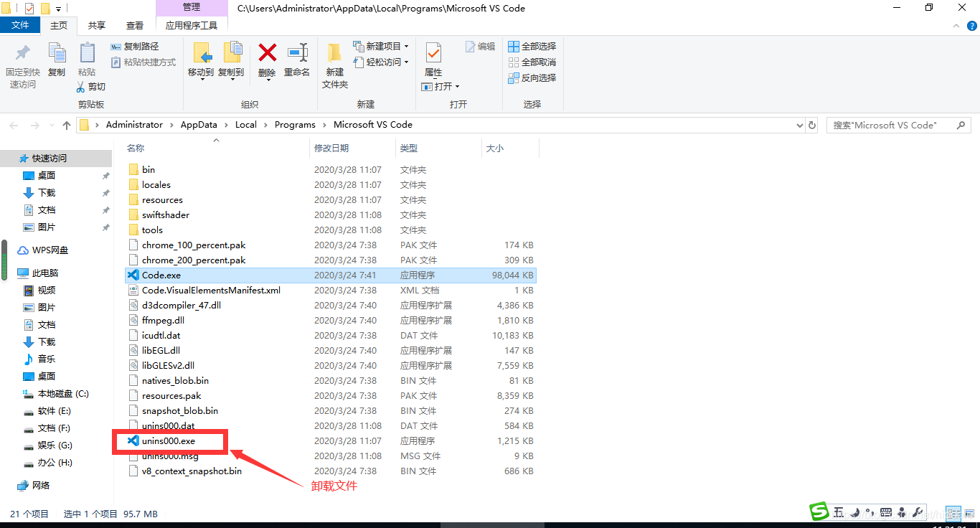Select ffmpeg.dll file

coord(163,321)
